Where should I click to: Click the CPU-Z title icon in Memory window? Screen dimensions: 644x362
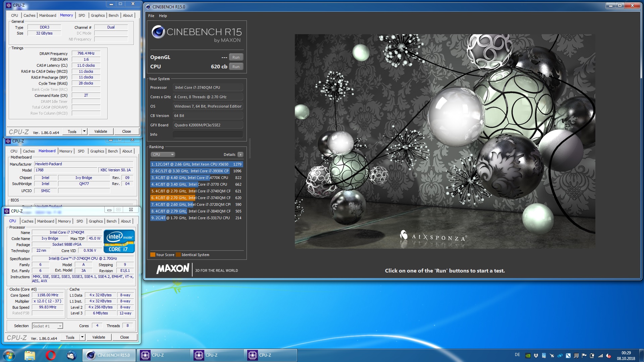click(x=9, y=5)
